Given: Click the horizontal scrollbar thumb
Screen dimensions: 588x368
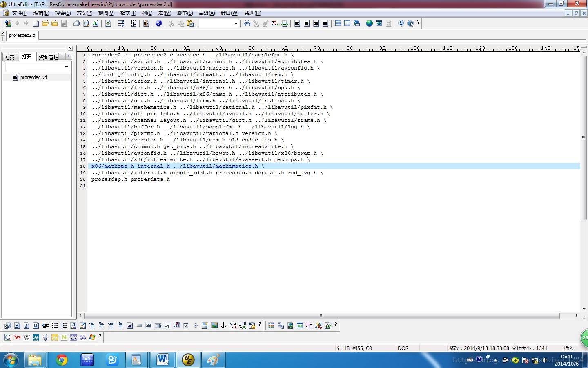Looking at the screenshot, I should [x=322, y=316].
